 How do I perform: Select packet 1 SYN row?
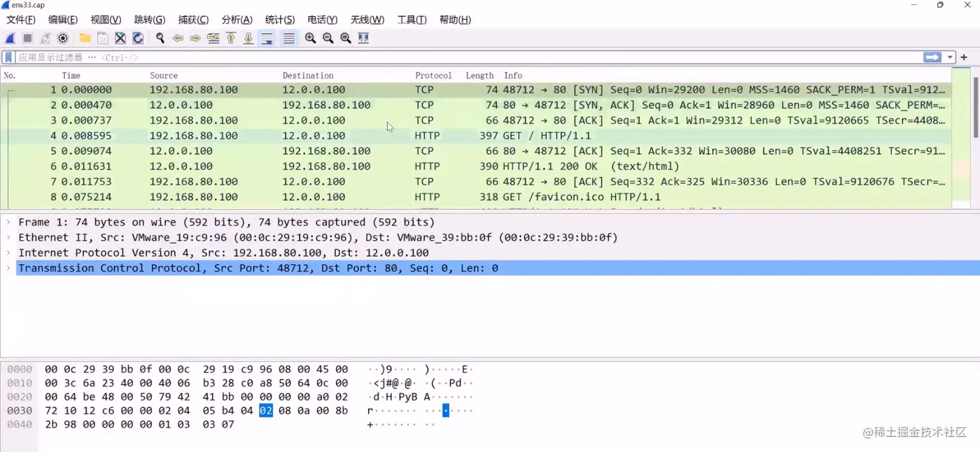tap(476, 90)
